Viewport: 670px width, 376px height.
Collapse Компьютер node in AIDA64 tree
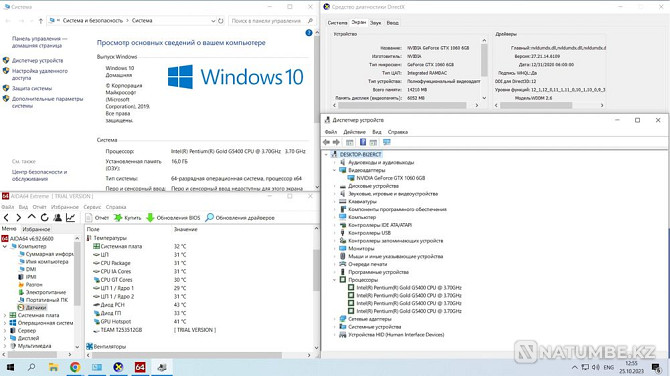5,247
